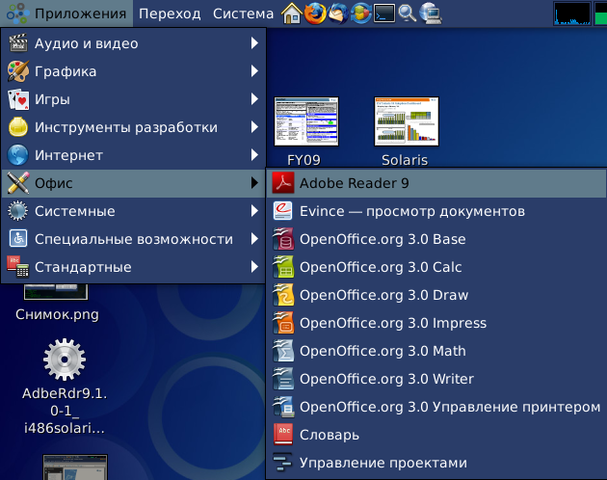Launch Adobe Reader 9
The width and height of the screenshot is (607, 480).
[436, 183]
